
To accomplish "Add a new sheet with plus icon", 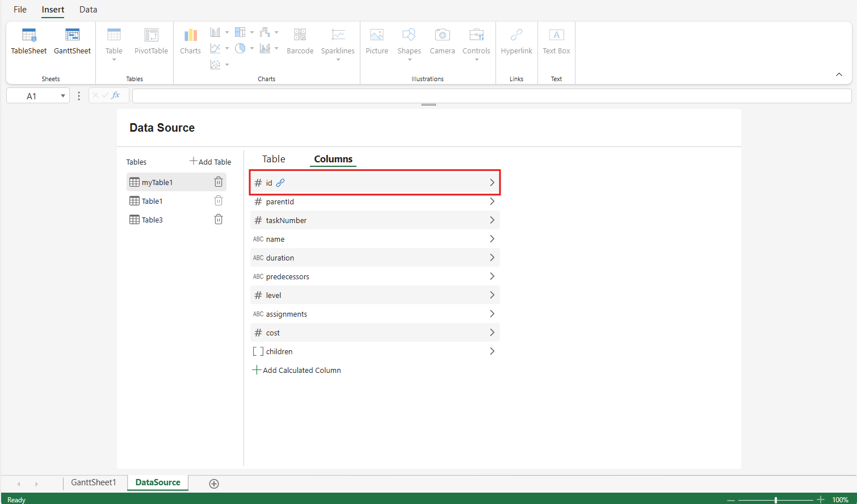I will pyautogui.click(x=214, y=484).
